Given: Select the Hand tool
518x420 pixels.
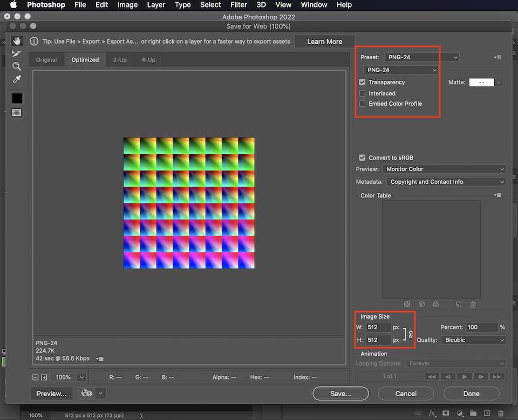Looking at the screenshot, I should (x=17, y=41).
